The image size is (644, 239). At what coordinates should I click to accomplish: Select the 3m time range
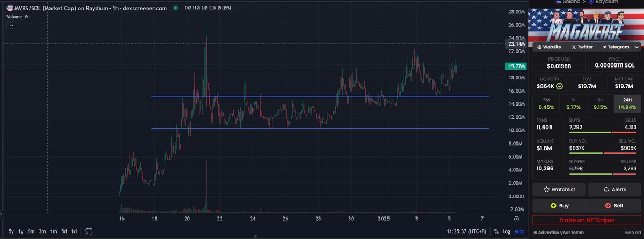42,231
